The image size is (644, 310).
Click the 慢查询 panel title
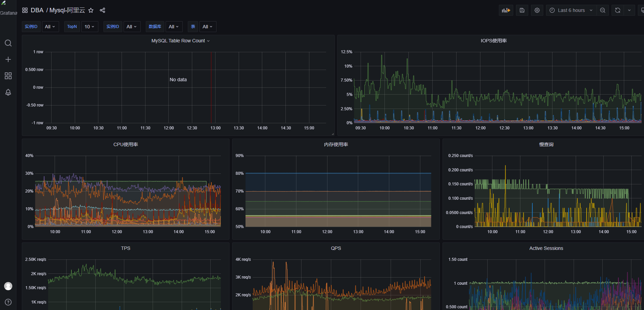[x=546, y=144]
